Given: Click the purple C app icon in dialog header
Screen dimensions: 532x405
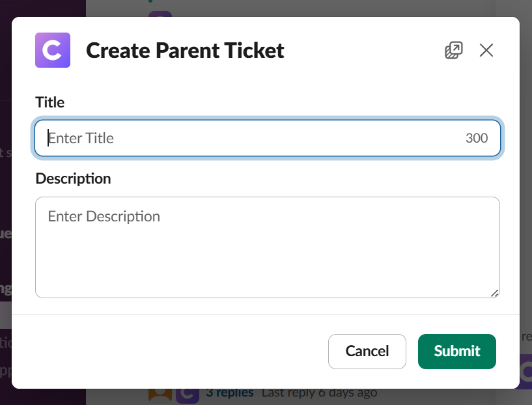Looking at the screenshot, I should 52,50.
